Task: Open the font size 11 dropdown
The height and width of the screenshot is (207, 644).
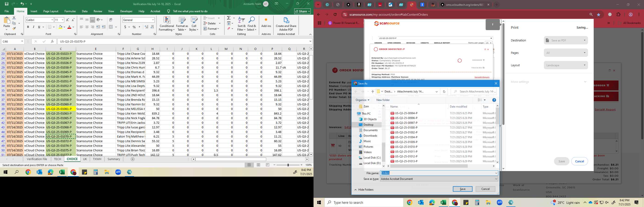Action: point(62,20)
